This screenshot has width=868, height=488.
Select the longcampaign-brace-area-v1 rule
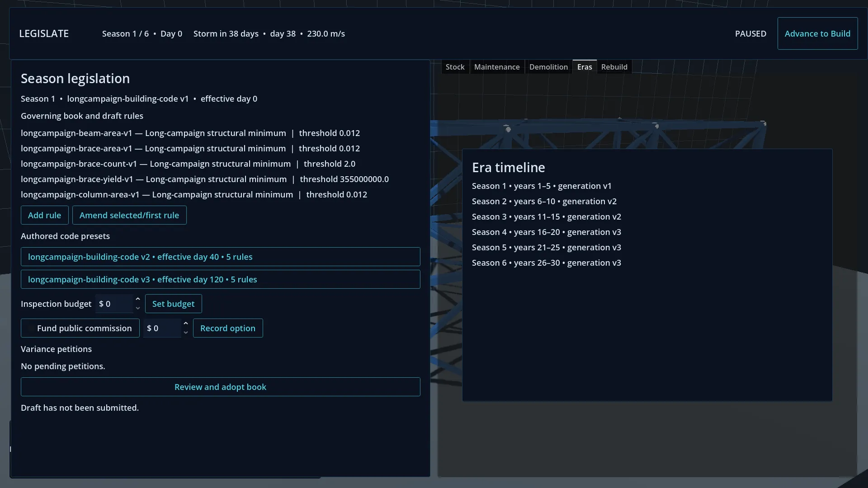pyautogui.click(x=190, y=148)
